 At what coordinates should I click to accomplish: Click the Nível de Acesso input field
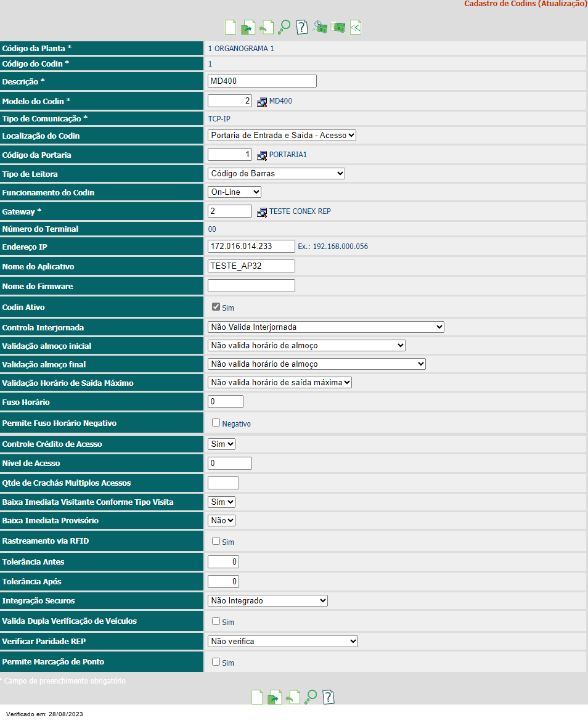pyautogui.click(x=230, y=463)
